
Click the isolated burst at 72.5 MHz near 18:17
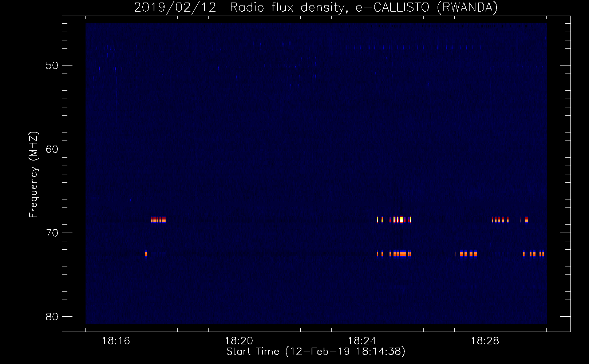[x=146, y=254]
